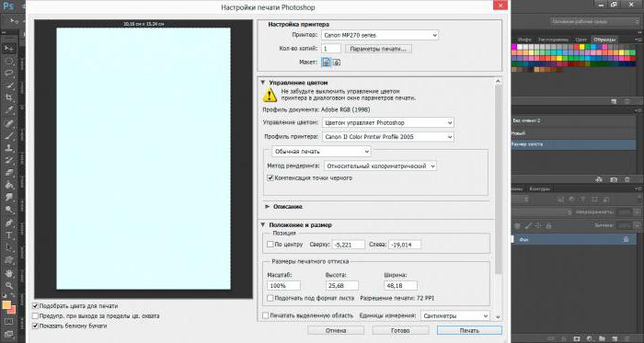Select the Move tool
Image resolution: width=644 pixels, height=343 pixels.
[9, 48]
